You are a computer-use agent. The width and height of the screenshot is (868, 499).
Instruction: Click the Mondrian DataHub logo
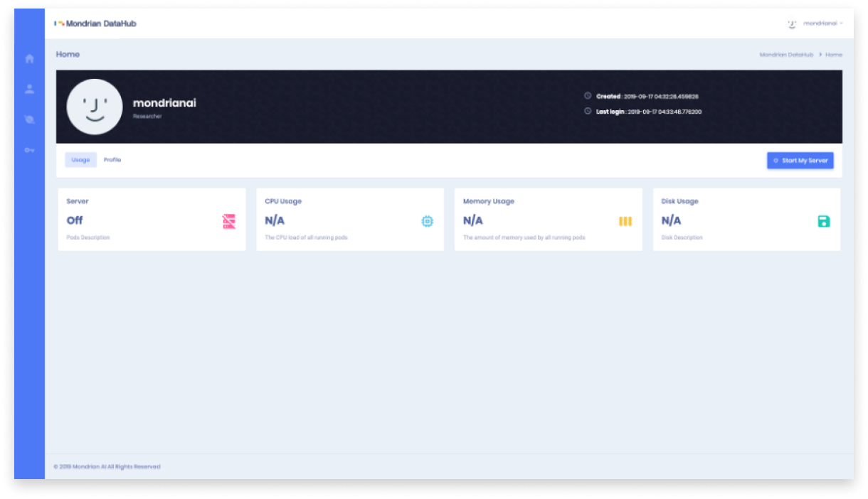coord(95,23)
